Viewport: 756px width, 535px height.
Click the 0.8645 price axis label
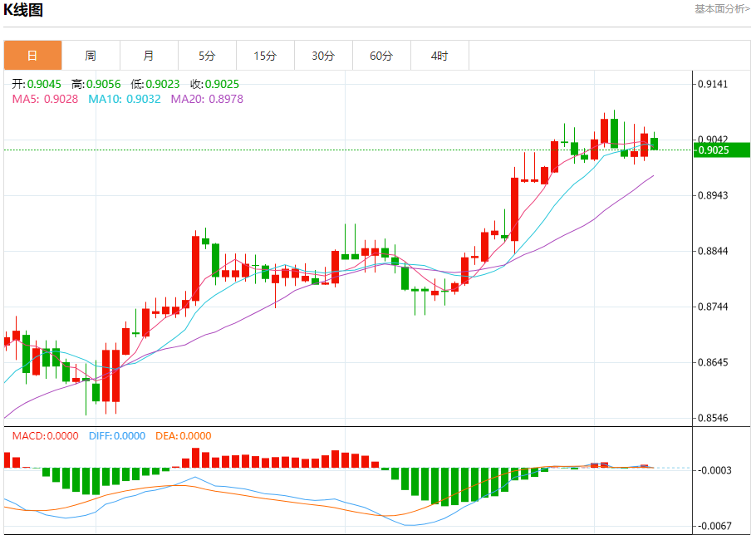coord(713,362)
